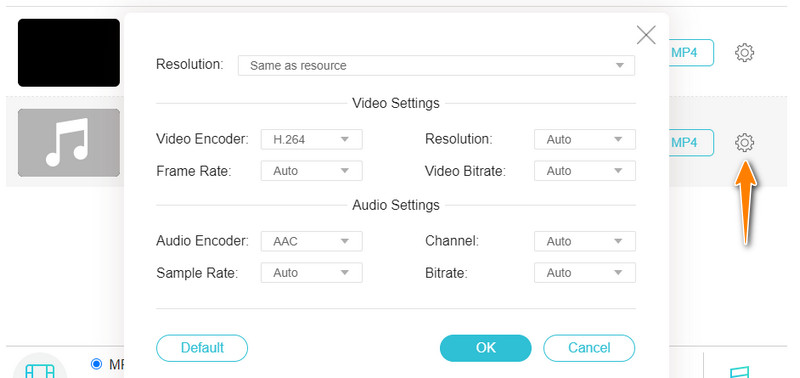Open the top Resolution 'Same as resource' dropdown
This screenshot has width=800, height=378.
[x=436, y=65]
